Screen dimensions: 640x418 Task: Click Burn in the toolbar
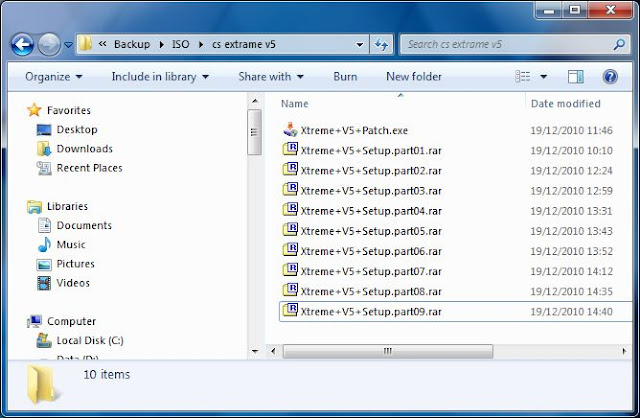point(345,77)
